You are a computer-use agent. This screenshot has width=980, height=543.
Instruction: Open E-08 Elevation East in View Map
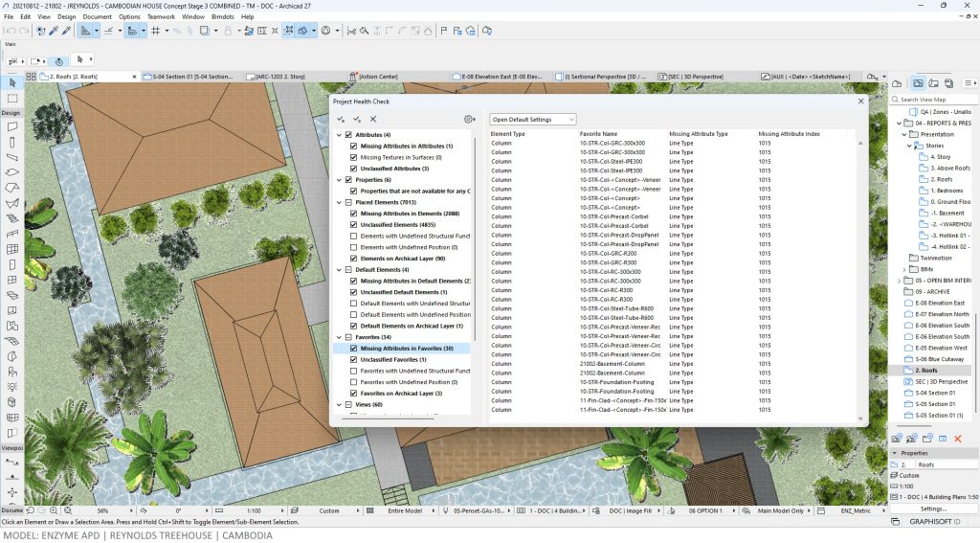pos(940,303)
